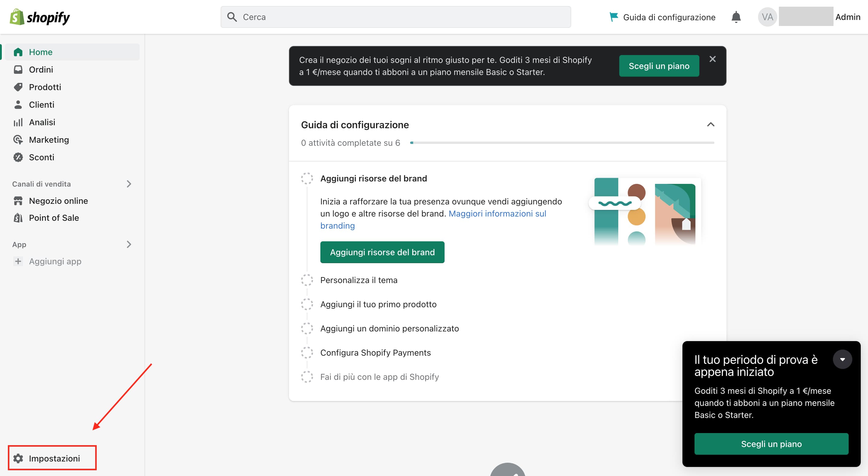Viewport: 868px width, 476px height.
Task: Expand Fai di più con le app task
Action: pyautogui.click(x=379, y=377)
